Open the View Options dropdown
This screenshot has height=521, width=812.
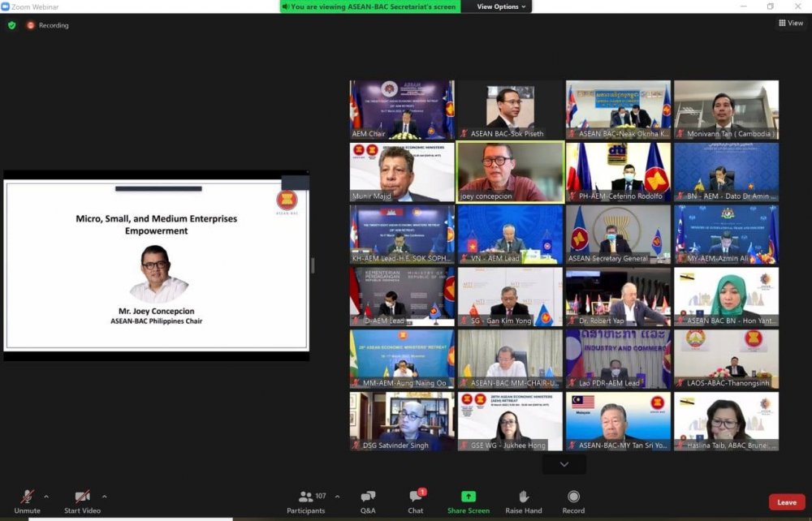501,6
